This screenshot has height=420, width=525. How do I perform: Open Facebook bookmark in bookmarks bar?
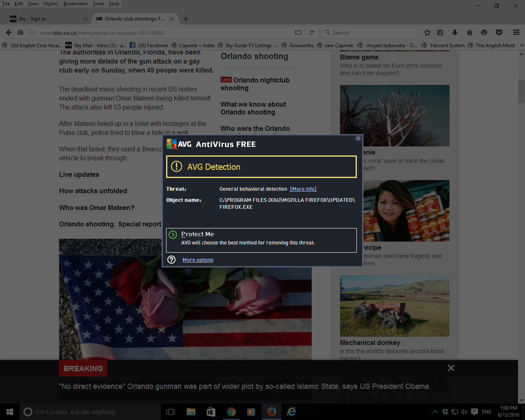tap(149, 46)
